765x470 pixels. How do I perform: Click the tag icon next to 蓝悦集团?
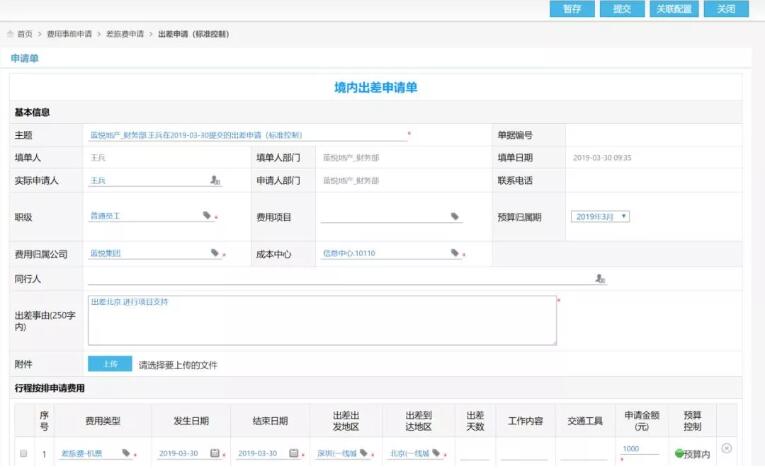coord(215,253)
